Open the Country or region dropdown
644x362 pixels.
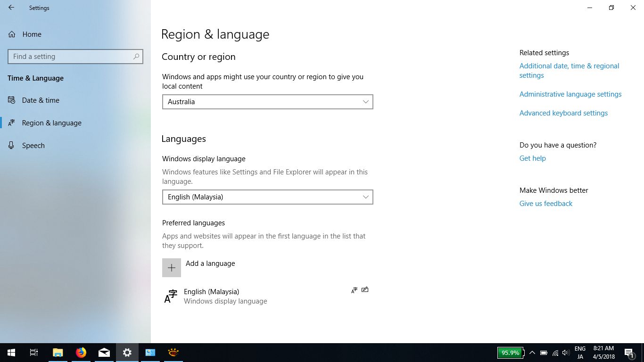(267, 102)
